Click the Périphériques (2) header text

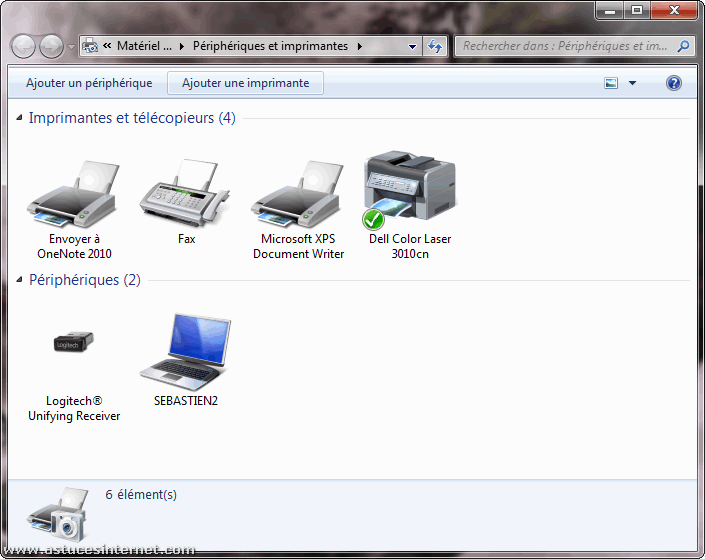click(x=85, y=280)
